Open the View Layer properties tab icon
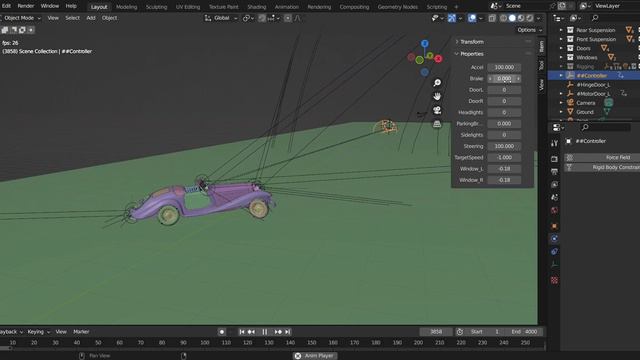The width and height of the screenshot is (640, 360). pyautogui.click(x=554, y=184)
